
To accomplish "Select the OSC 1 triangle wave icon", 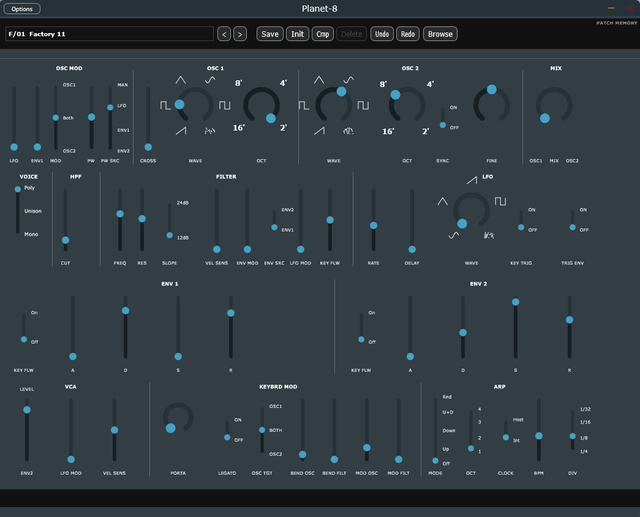I will 180,80.
